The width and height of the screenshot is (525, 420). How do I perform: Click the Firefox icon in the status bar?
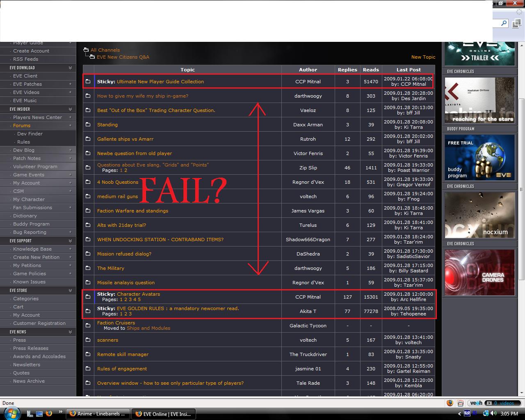coord(450,403)
